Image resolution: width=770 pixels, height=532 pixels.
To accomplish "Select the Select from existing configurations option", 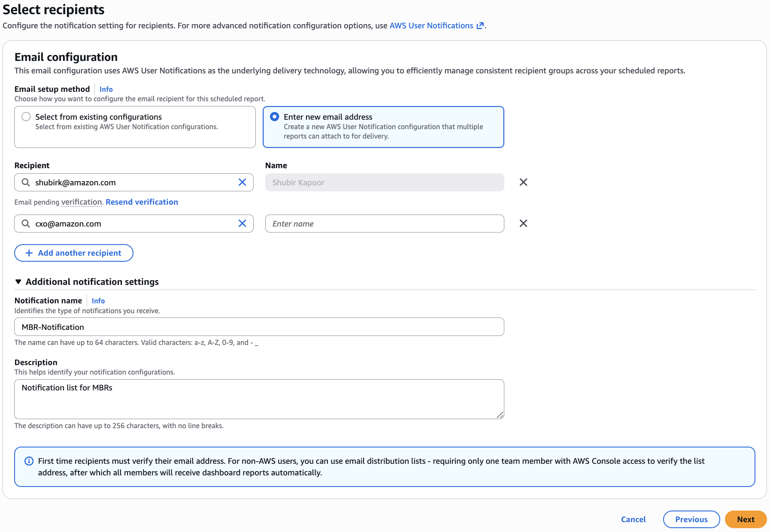I will pyautogui.click(x=26, y=116).
